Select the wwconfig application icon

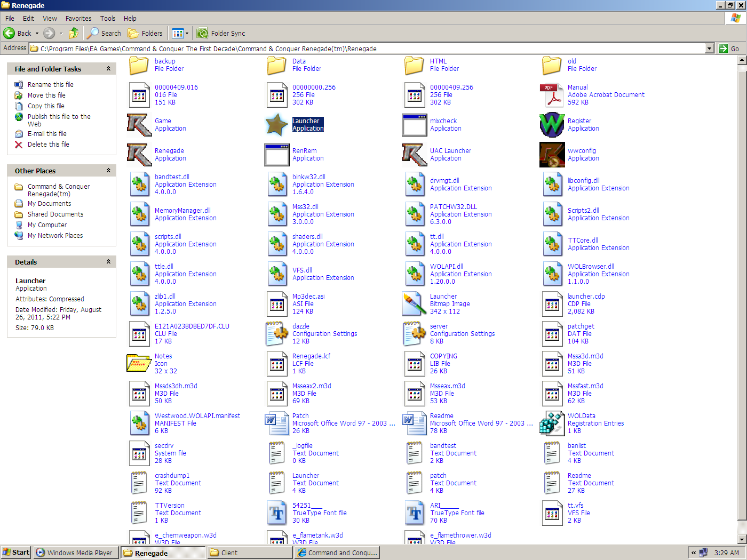click(x=552, y=155)
